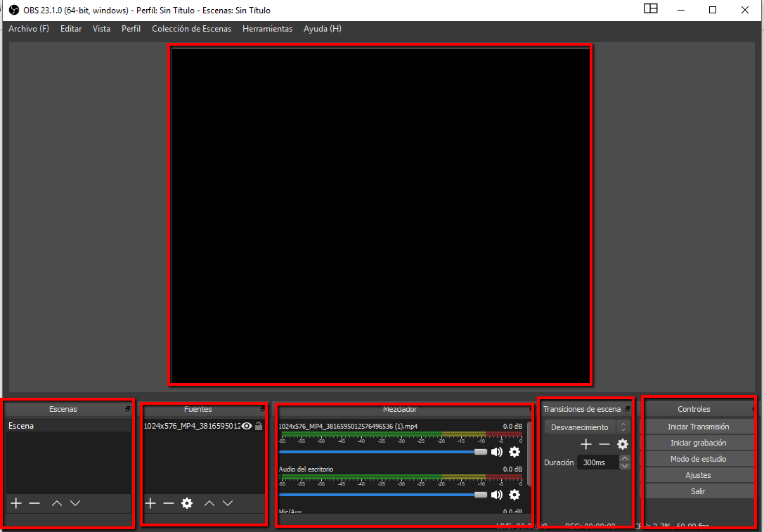Open settings gear for Audio del escritorio
764x532 pixels.
pyautogui.click(x=514, y=495)
